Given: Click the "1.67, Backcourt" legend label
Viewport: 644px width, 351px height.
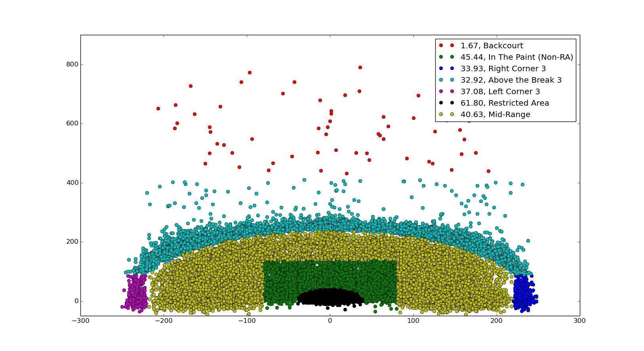Looking at the screenshot, I should click(492, 46).
